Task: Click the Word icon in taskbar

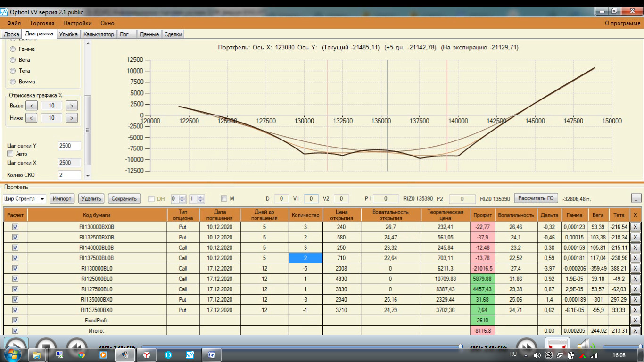Action: (212, 354)
